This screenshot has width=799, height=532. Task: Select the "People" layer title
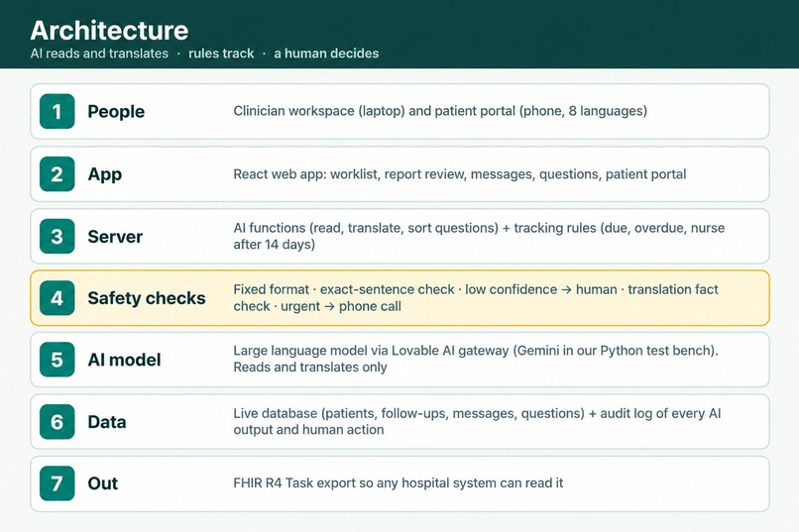pyautogui.click(x=116, y=112)
